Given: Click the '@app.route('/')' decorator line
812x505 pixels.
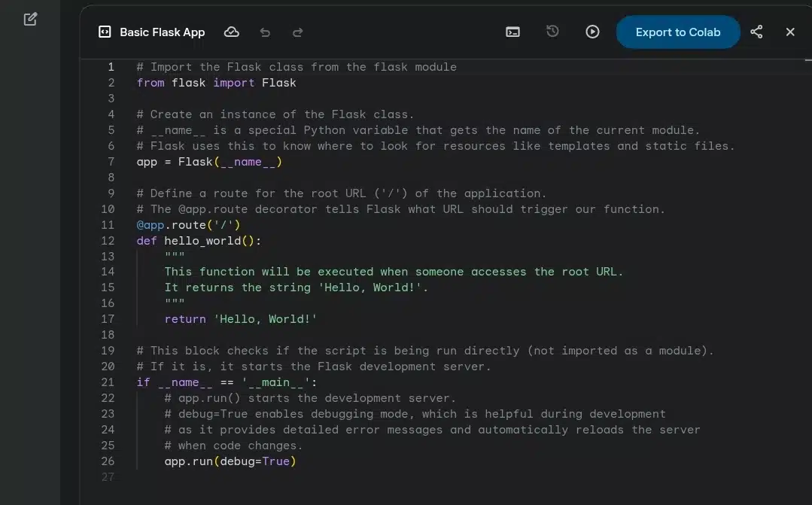Looking at the screenshot, I should [x=188, y=225].
